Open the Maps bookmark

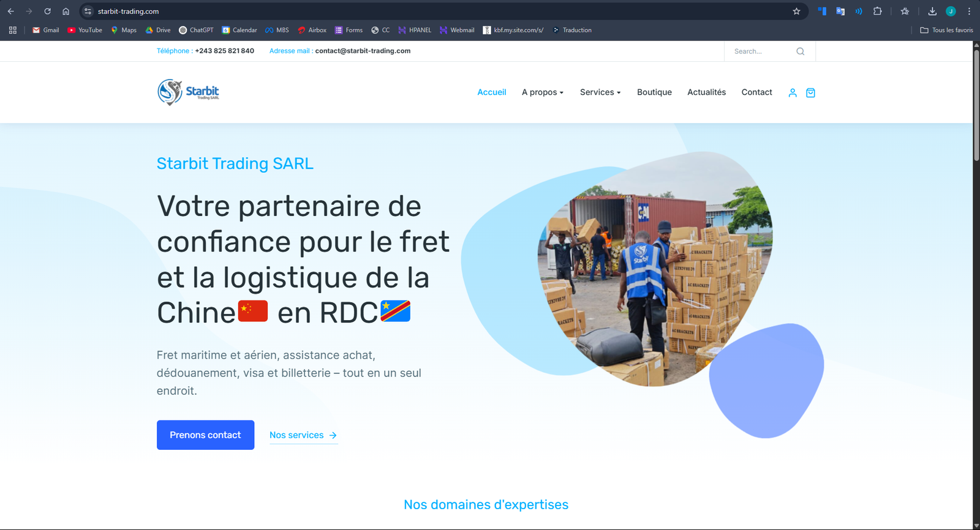pos(124,30)
